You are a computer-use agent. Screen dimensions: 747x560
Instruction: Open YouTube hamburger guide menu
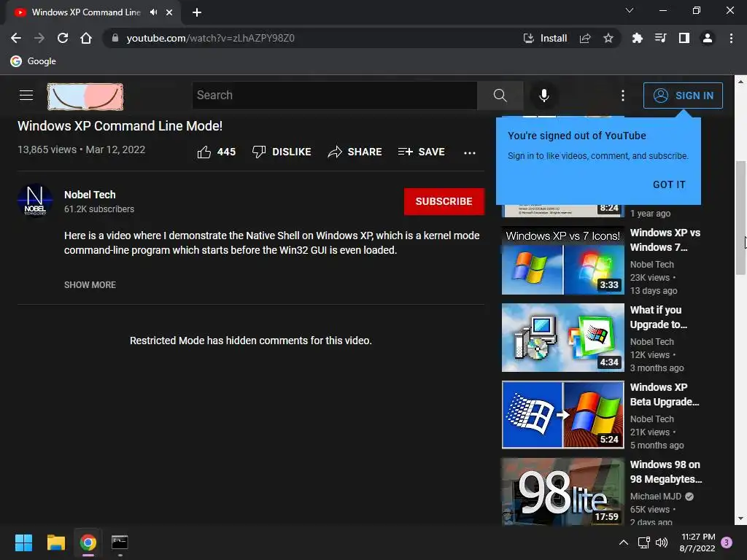26,96
